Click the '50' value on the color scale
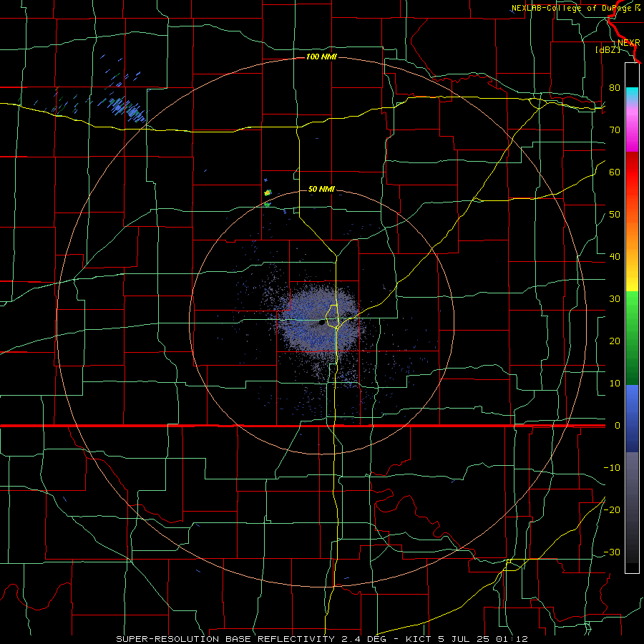 click(x=615, y=215)
